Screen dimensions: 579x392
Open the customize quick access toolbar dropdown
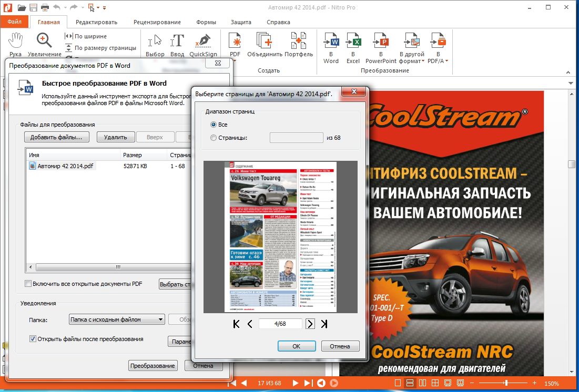point(105,8)
